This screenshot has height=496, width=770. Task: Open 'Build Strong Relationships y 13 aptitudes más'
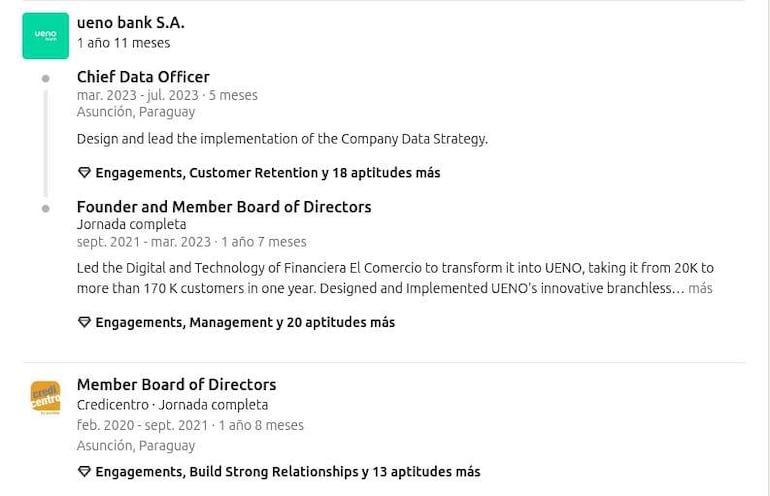pos(287,472)
